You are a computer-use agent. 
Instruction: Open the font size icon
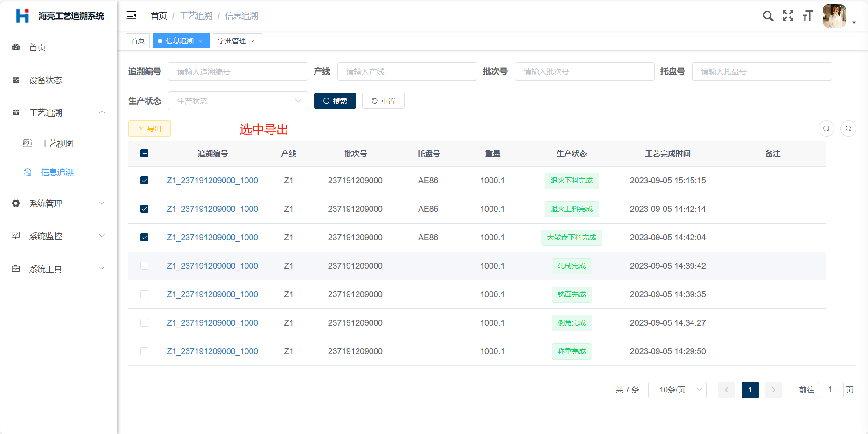coord(808,16)
